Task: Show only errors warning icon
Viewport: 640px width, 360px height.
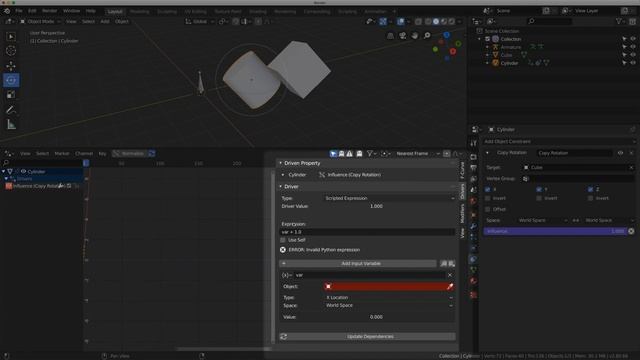Action: tap(350, 153)
